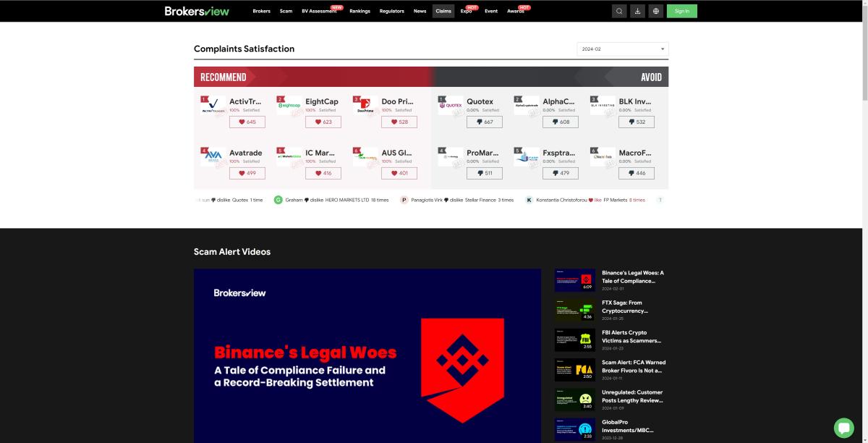Open the live chat bubble
868x443 pixels.
point(843,427)
